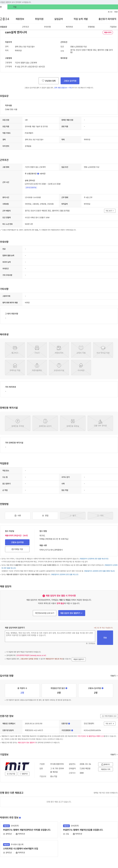Select the 기업 tab at top
This screenshot has height=868, width=118.
pos(15,7)
